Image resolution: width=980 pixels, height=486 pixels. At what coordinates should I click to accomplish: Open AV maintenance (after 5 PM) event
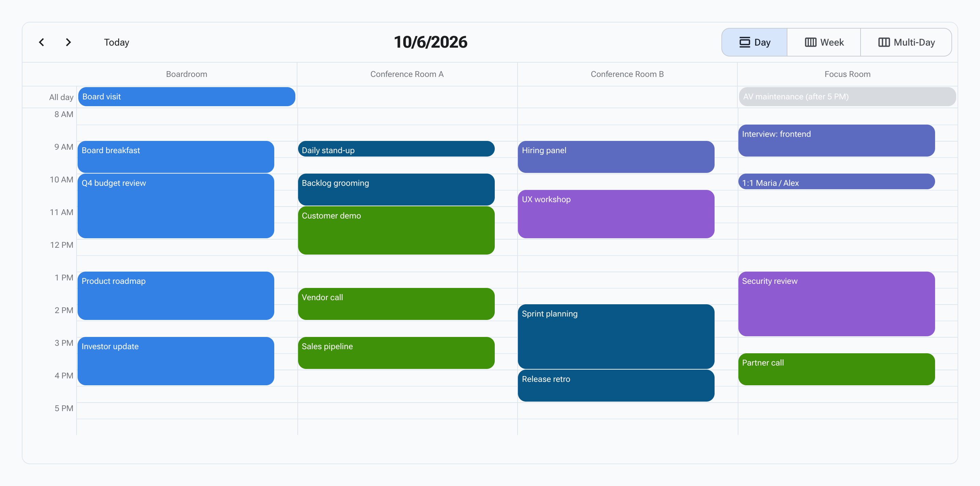[x=847, y=97]
